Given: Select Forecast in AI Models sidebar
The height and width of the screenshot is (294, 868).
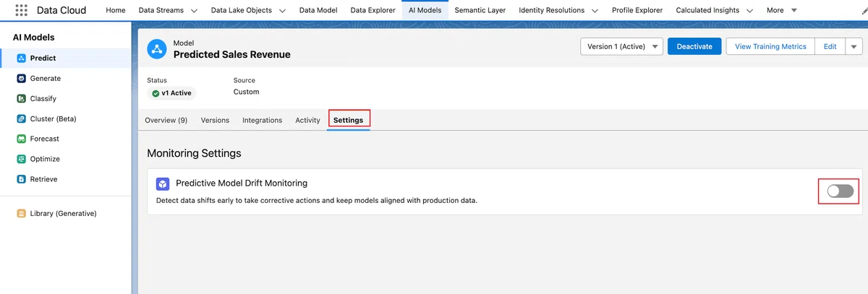Looking at the screenshot, I should point(66,139).
